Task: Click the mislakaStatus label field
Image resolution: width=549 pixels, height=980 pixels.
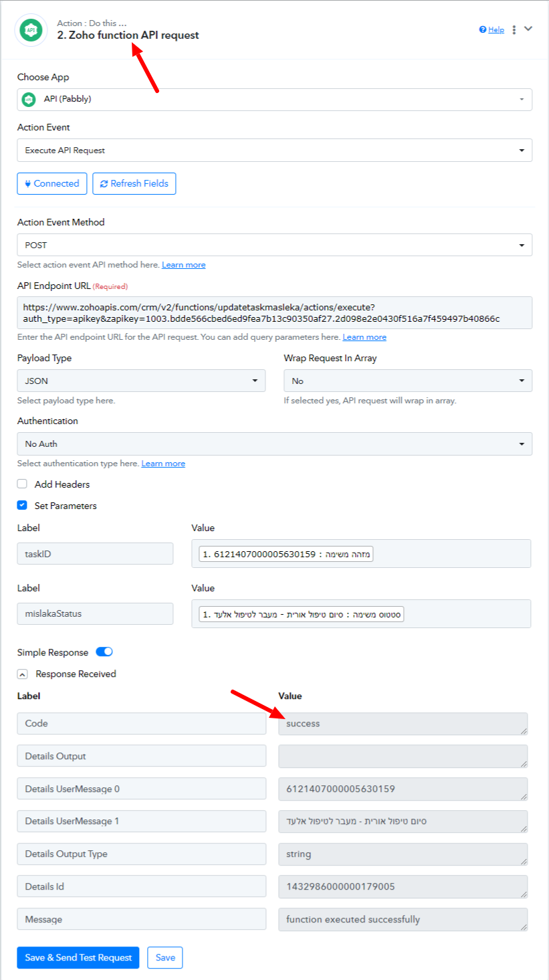Action: pyautogui.click(x=95, y=614)
